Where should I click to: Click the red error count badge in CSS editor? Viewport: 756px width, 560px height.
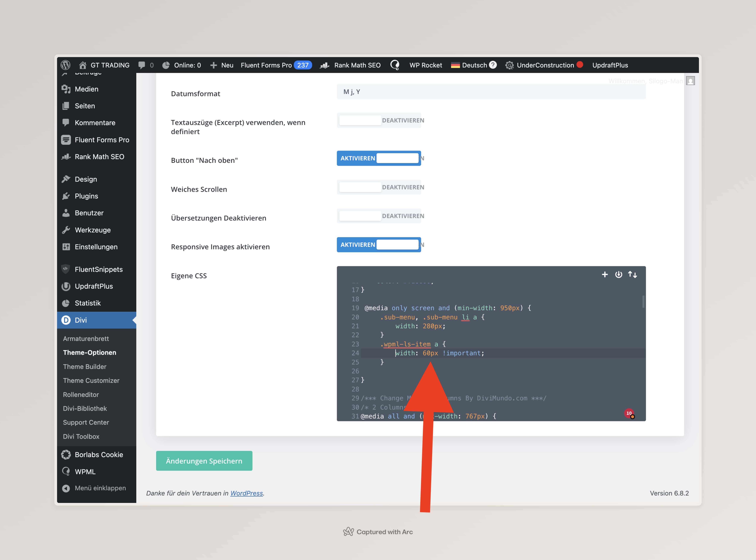click(629, 413)
